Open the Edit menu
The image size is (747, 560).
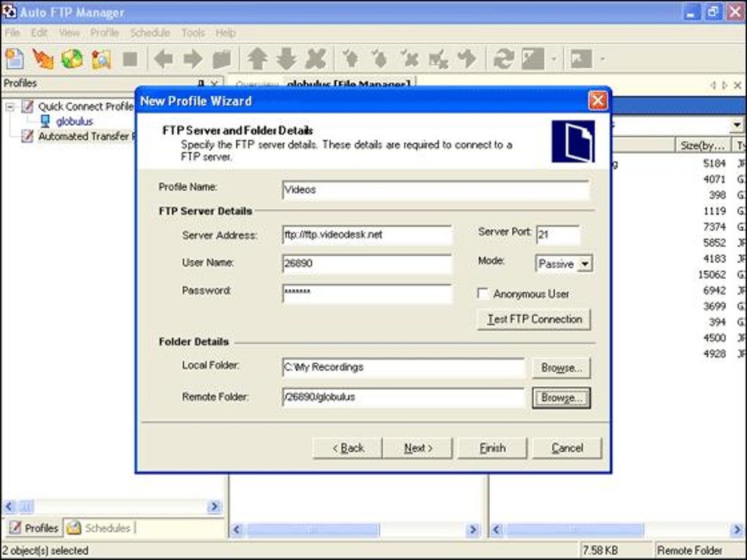coord(39,33)
